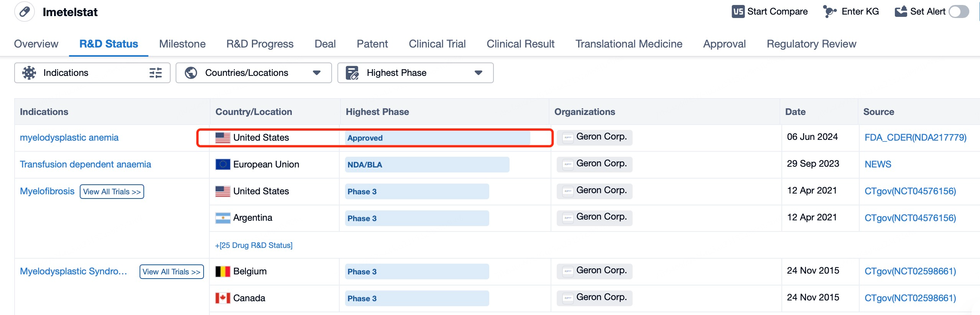Click the Geron Corp. tag in Belgium row
The width and height of the screenshot is (980, 315).
[595, 271]
